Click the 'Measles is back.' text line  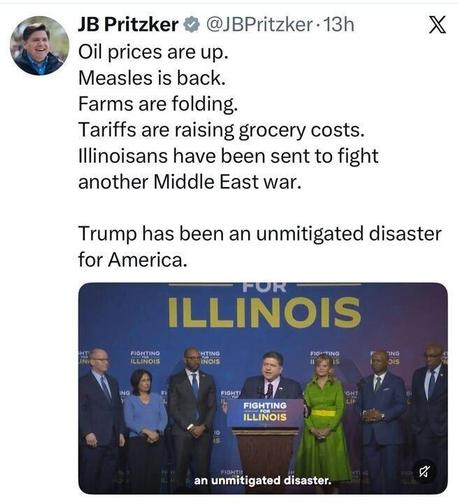pyautogui.click(x=152, y=78)
